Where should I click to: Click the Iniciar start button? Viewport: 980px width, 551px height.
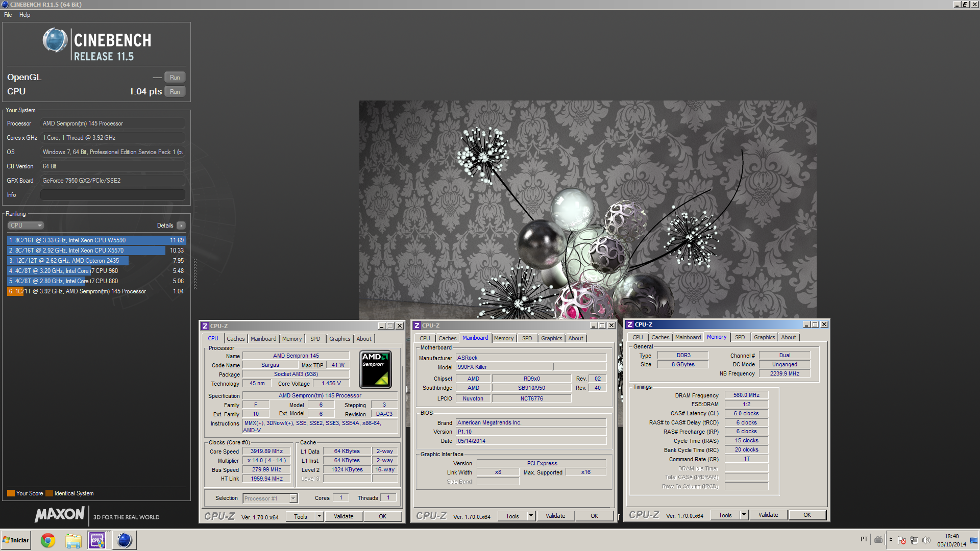coord(16,540)
